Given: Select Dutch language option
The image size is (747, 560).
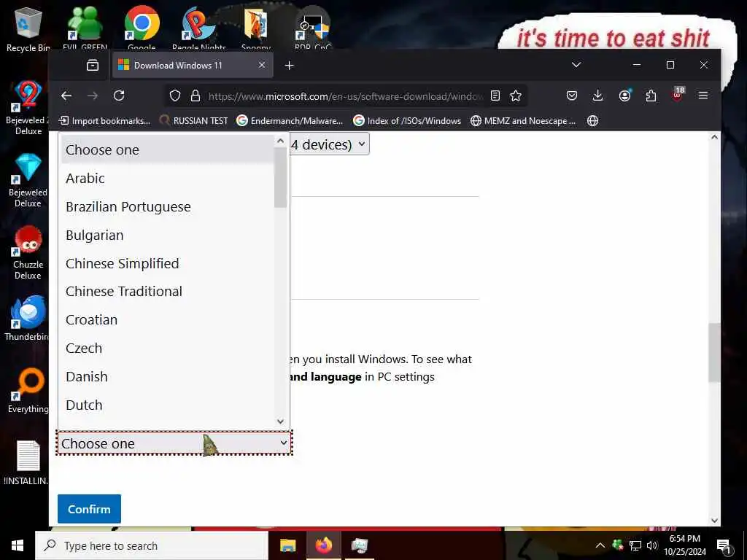Looking at the screenshot, I should click(x=167, y=405).
